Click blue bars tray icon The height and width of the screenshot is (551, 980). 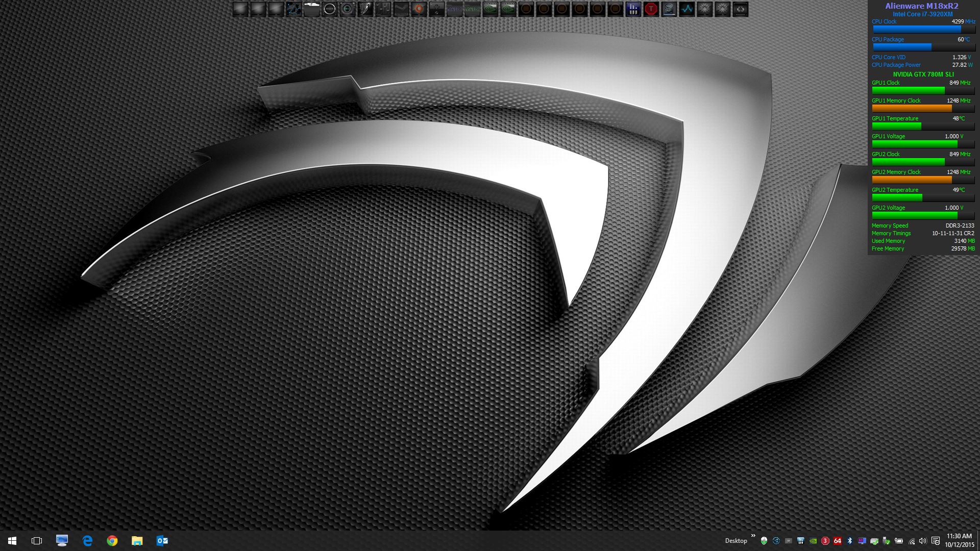tap(801, 541)
